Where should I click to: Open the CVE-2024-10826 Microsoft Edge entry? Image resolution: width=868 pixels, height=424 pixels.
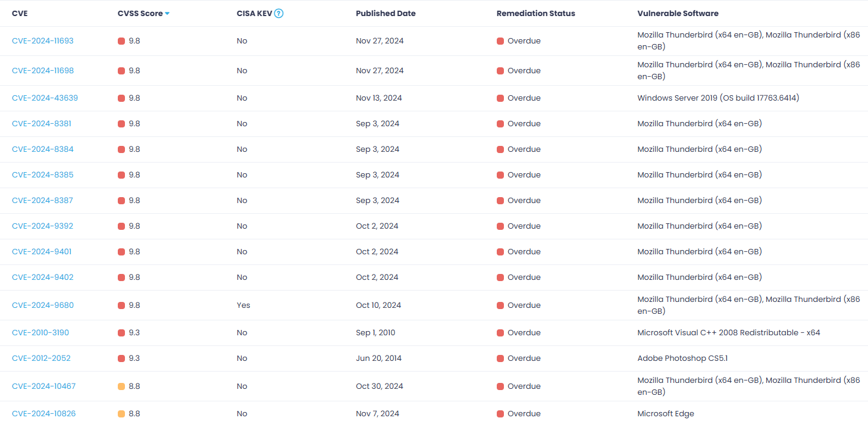tap(44, 414)
